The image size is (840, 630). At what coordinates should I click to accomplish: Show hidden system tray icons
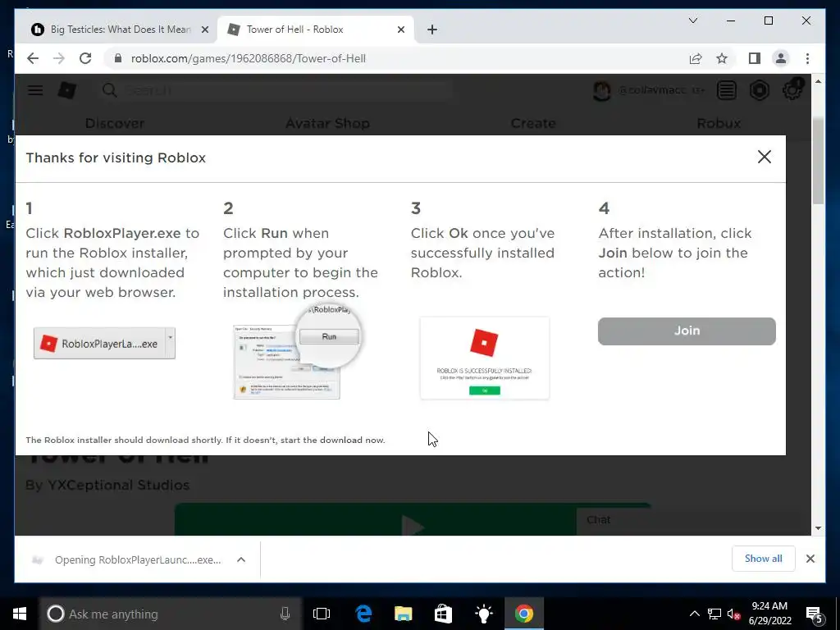[x=694, y=614]
